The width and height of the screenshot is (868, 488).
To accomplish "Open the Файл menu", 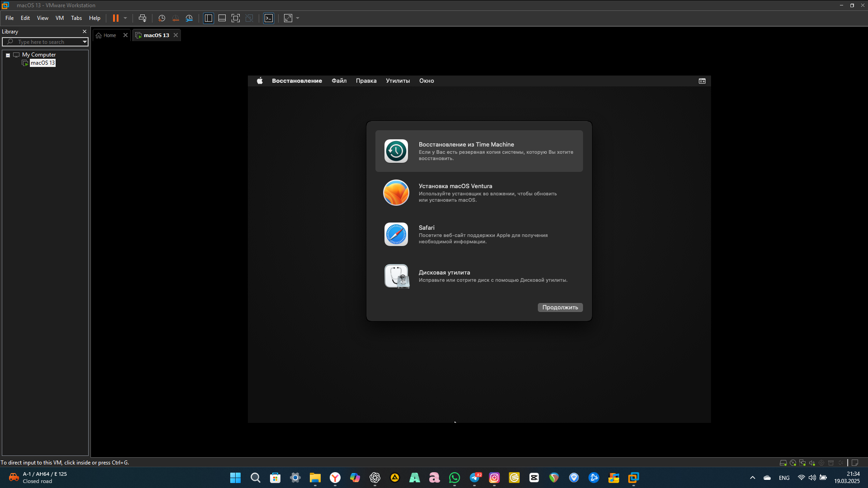I will point(339,81).
